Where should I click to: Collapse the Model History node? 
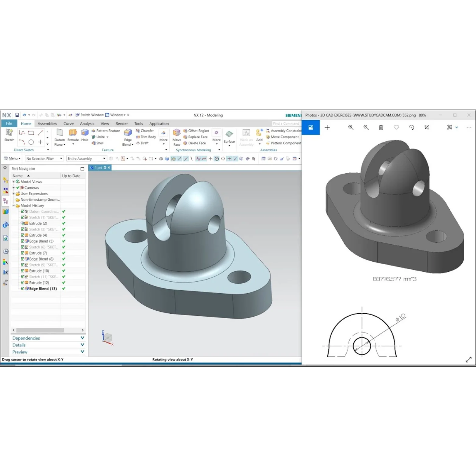click(x=13, y=205)
